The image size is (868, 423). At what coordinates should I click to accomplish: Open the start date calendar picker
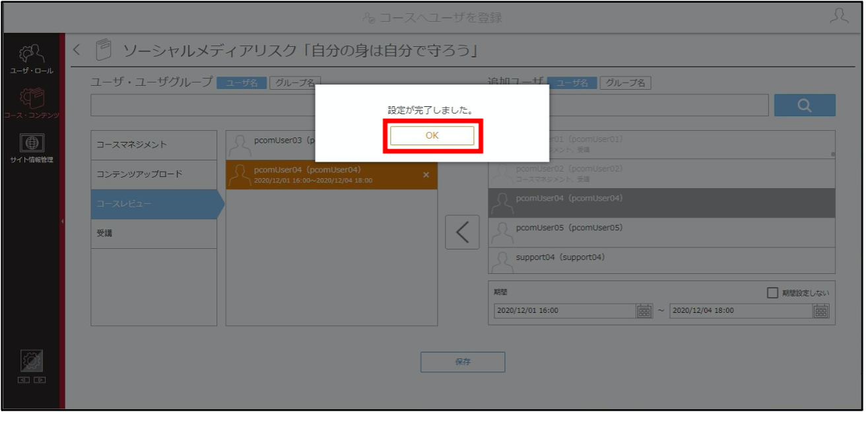pos(644,311)
